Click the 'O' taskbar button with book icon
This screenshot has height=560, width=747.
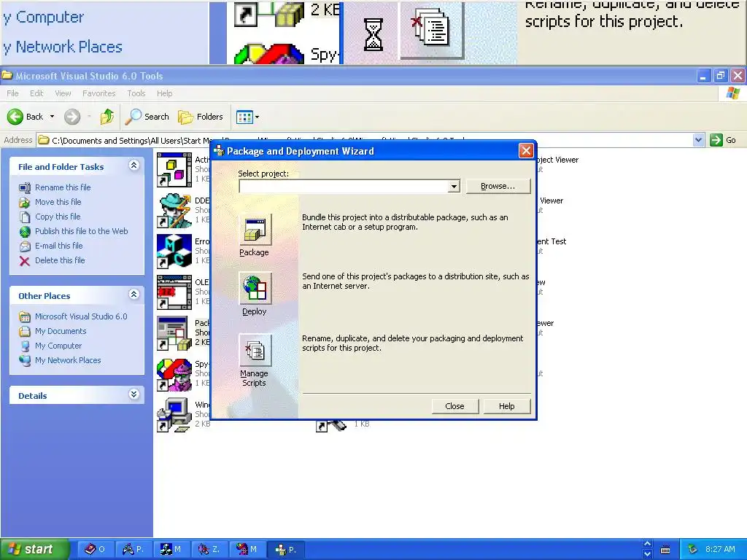[94, 550]
